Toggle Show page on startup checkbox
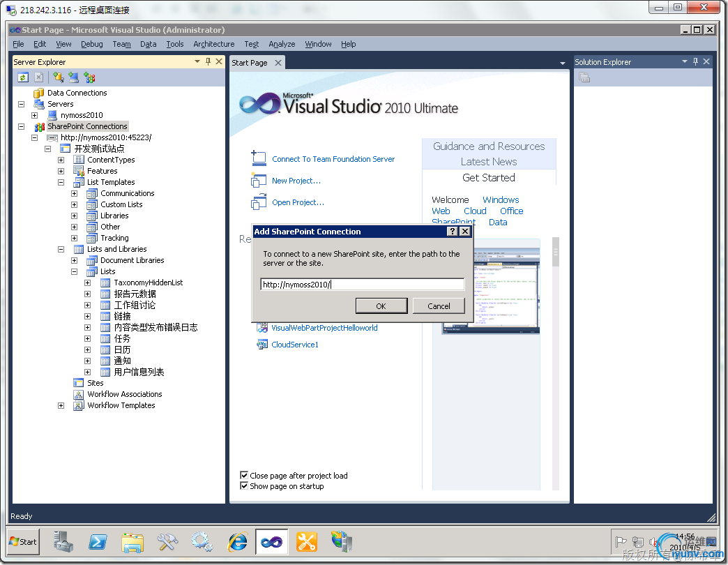Image resolution: width=728 pixels, height=565 pixels. click(x=244, y=485)
